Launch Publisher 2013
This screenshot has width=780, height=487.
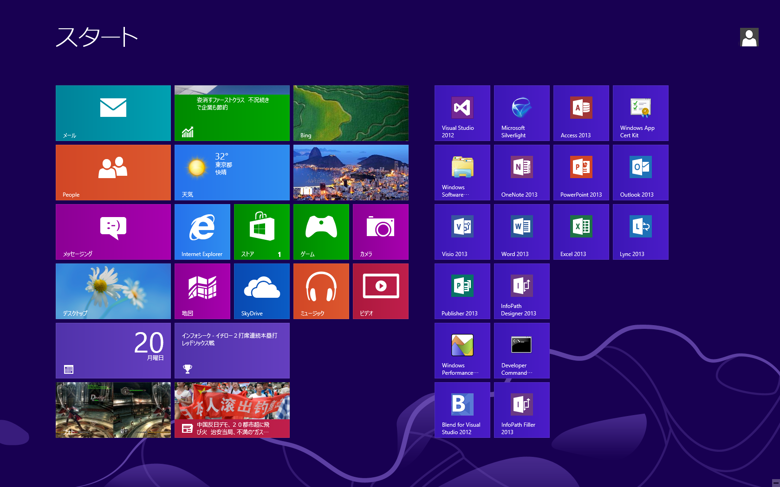pyautogui.click(x=462, y=291)
